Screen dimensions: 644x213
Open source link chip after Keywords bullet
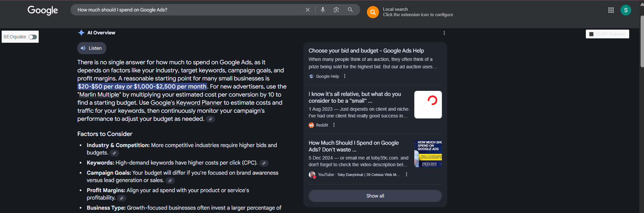coord(264,163)
